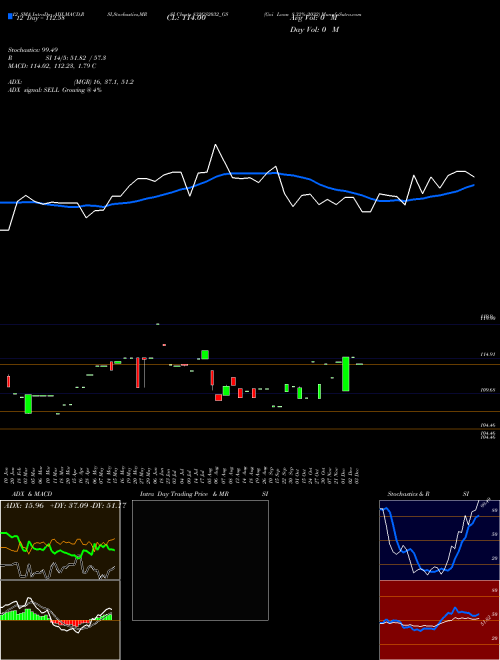Click the 'ADX & MACD' panel title
The image size is (500, 660).
click(32, 494)
